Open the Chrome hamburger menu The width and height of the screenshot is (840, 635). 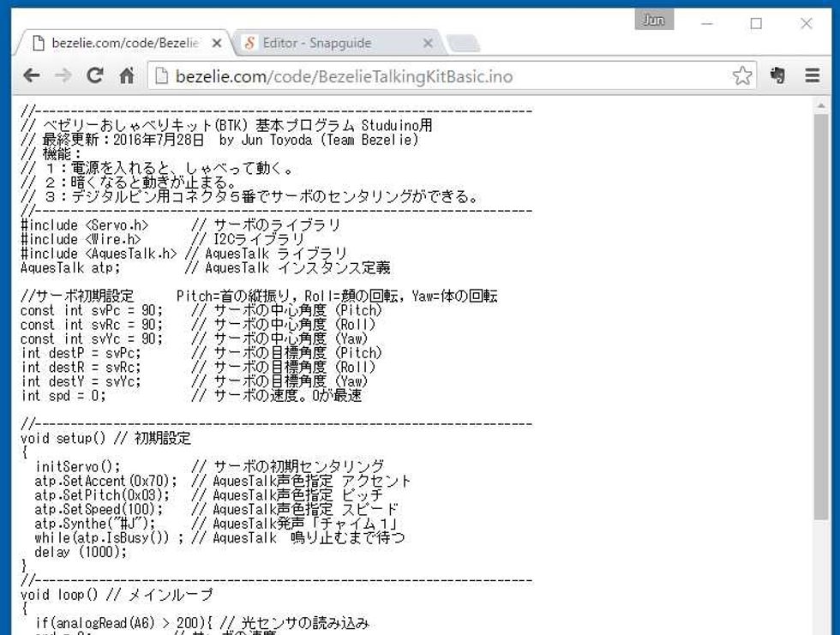pos(812,76)
